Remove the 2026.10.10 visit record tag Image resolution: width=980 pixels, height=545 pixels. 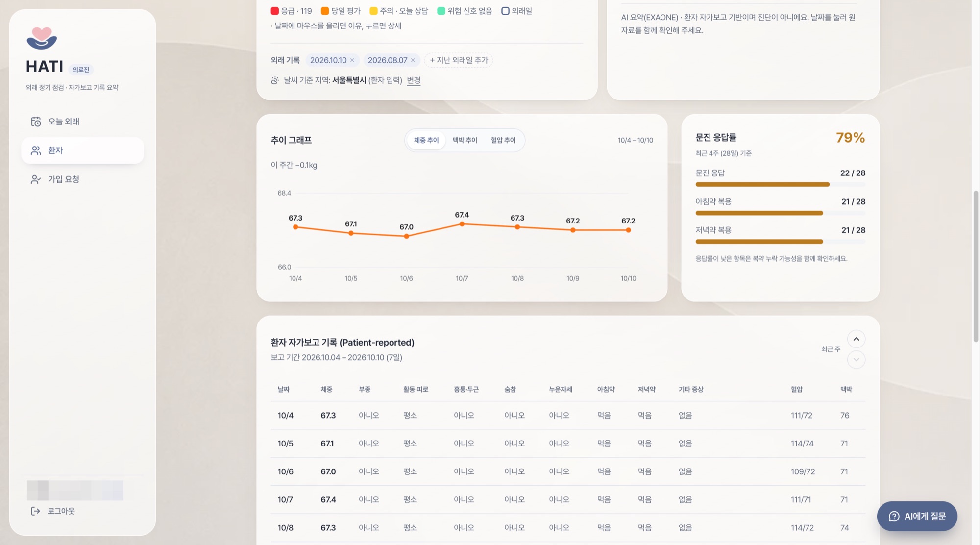coord(352,60)
